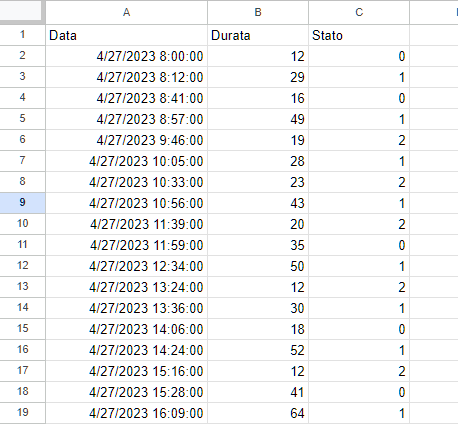This screenshot has height=424, width=458.
Task: Select row 9 header
Action: [22, 203]
